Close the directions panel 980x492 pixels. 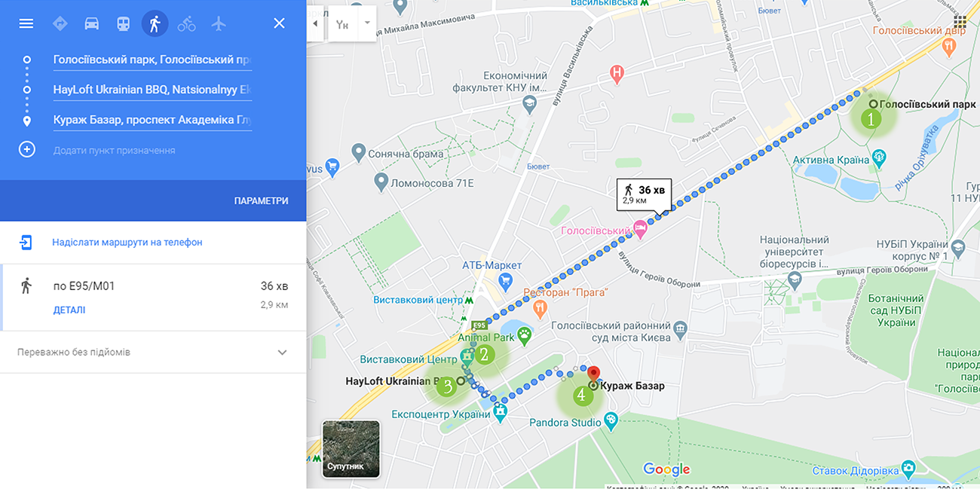279,23
